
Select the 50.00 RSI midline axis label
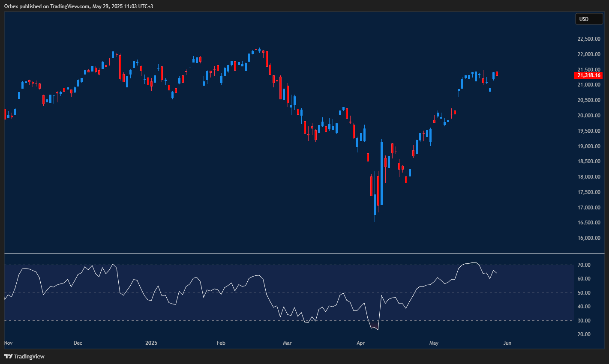coord(584,293)
